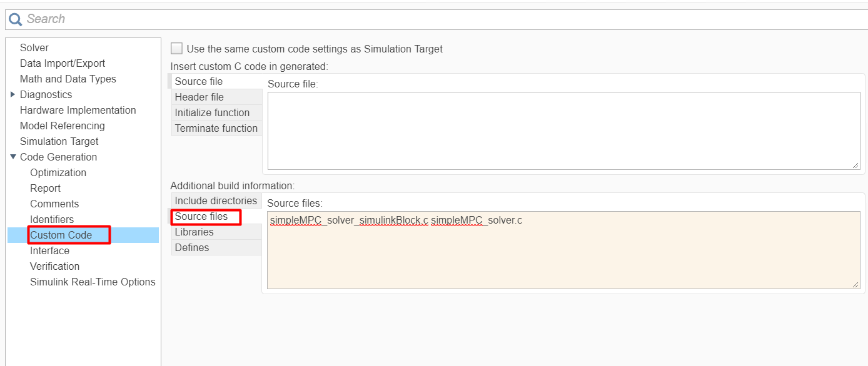The image size is (868, 366).
Task: Click the search magnifier icon
Action: coord(15,19)
